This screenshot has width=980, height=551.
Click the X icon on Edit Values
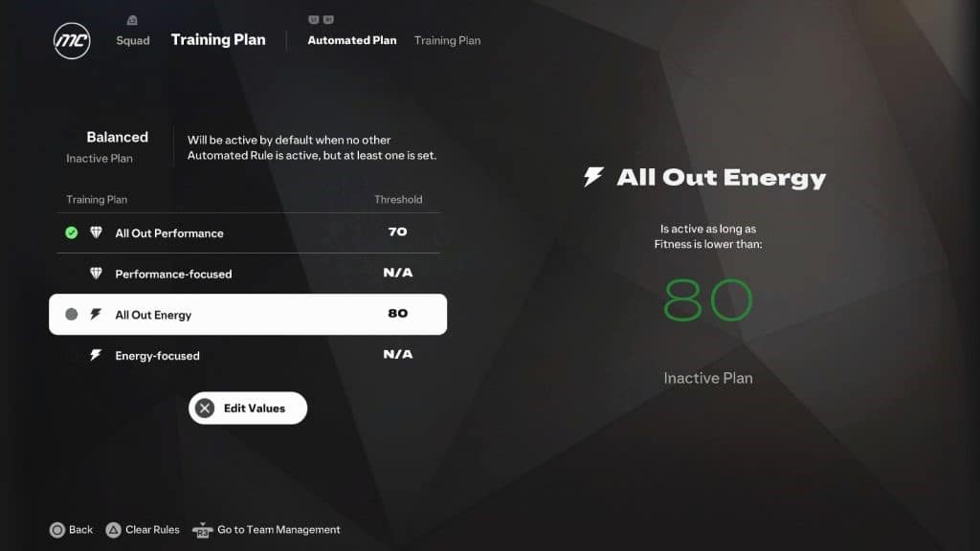205,408
